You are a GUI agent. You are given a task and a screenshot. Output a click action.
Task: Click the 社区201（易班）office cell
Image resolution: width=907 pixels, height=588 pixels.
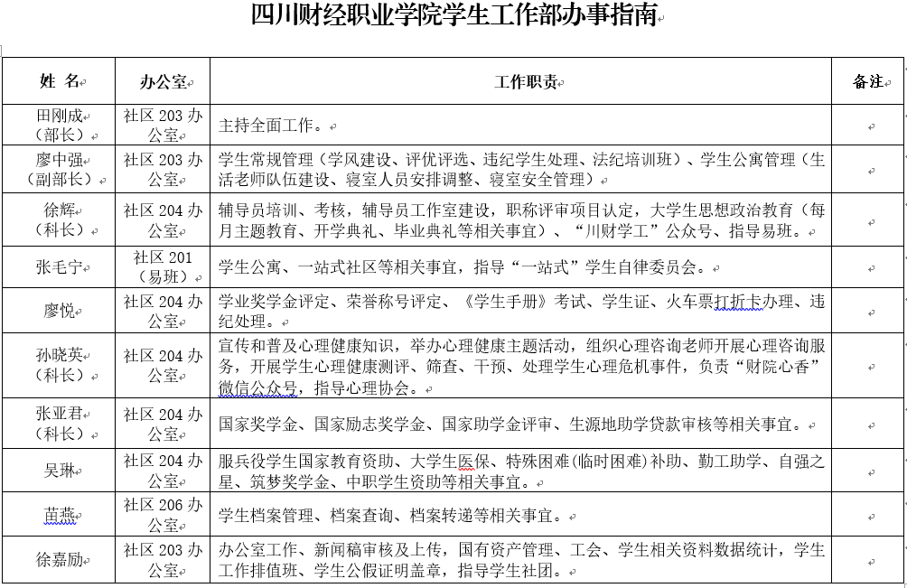(x=163, y=267)
